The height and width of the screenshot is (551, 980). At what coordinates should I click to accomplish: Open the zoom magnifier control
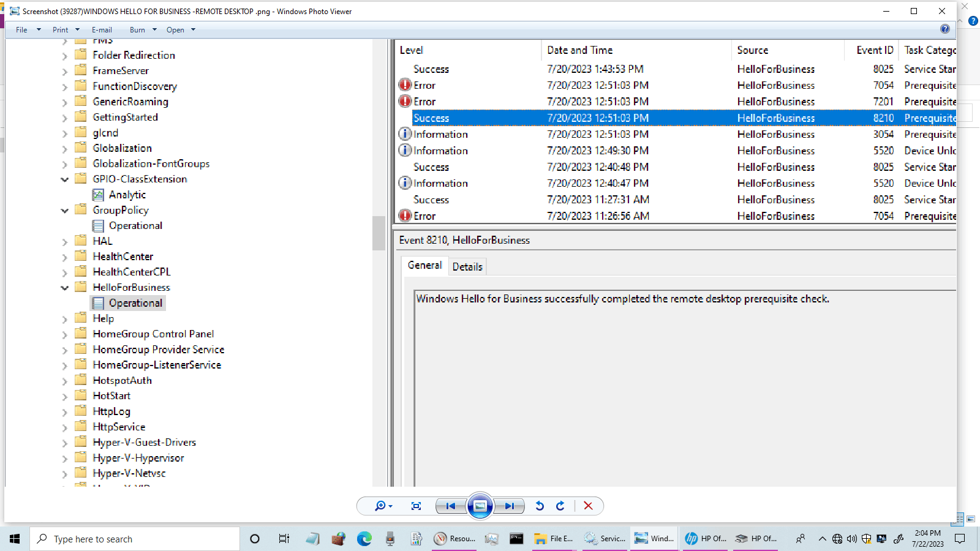point(383,506)
